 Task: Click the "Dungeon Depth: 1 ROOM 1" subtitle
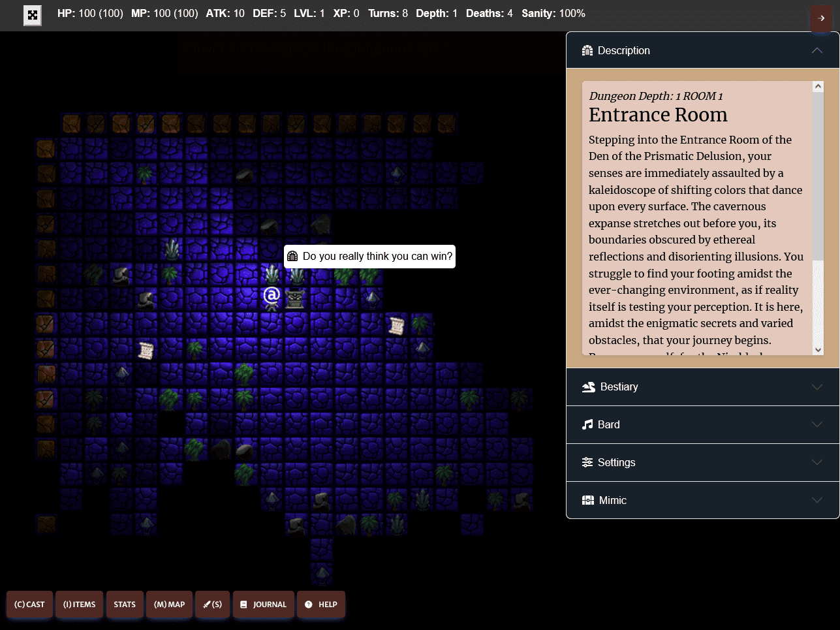656,96
